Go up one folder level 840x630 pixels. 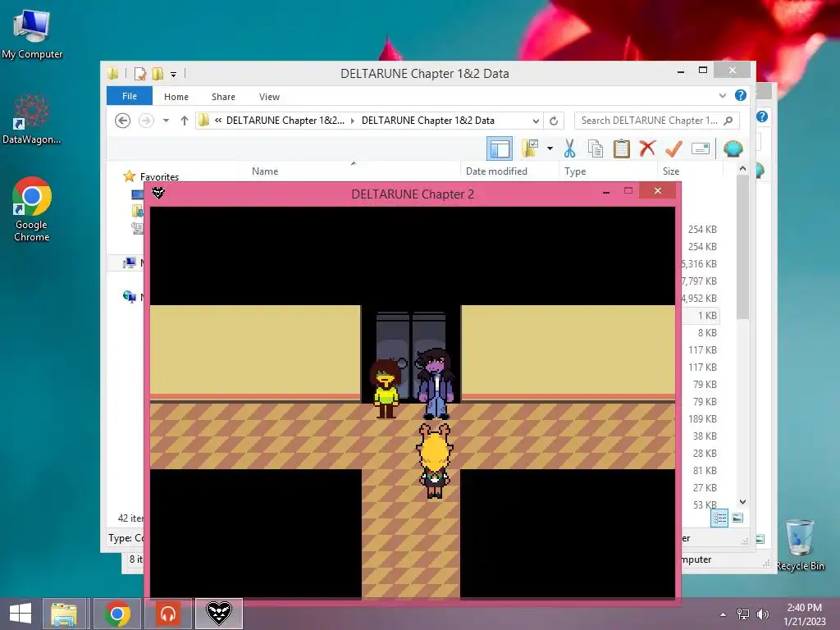[185, 121]
